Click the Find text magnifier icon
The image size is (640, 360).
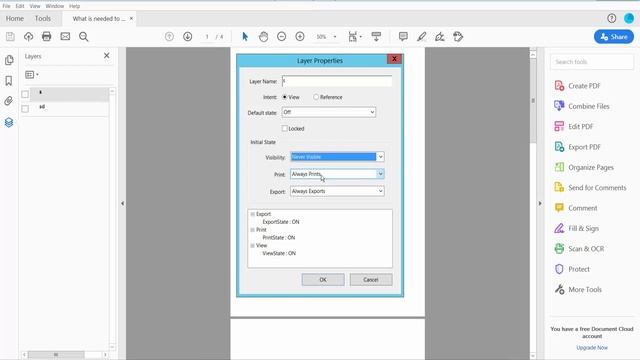(84, 37)
